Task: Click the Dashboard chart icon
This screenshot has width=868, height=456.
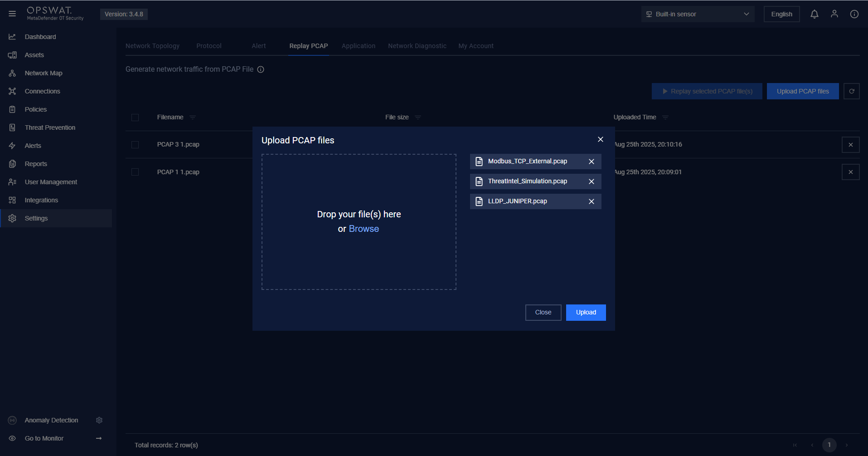Action: [x=12, y=37]
